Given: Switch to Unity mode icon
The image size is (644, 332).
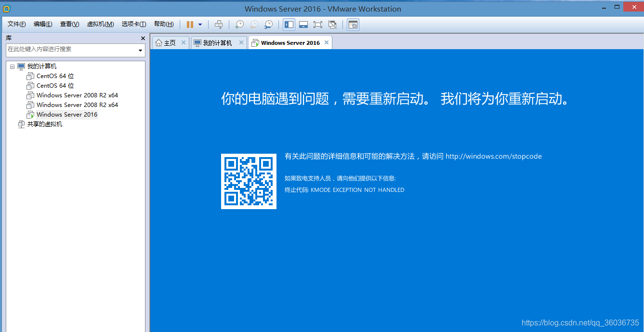Looking at the screenshot, I should click(x=332, y=24).
